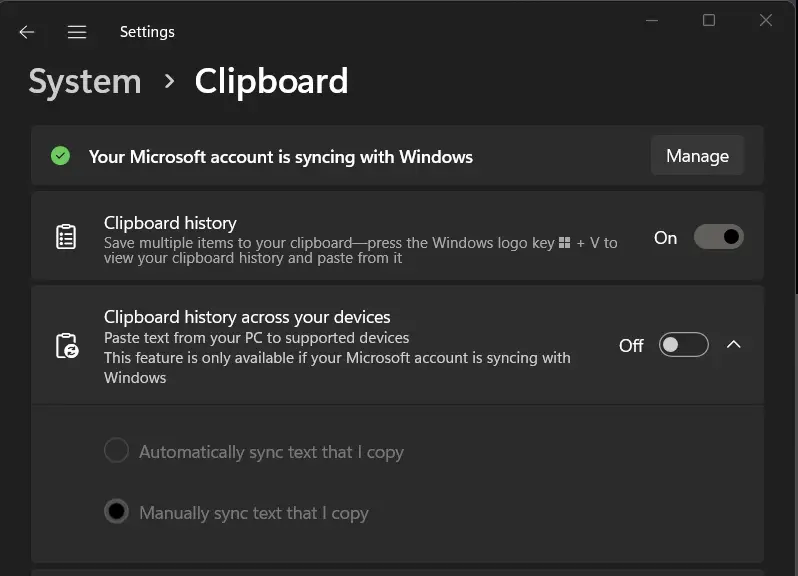This screenshot has height=576, width=798.
Task: Minimize the Settings window
Action: pyautogui.click(x=651, y=20)
